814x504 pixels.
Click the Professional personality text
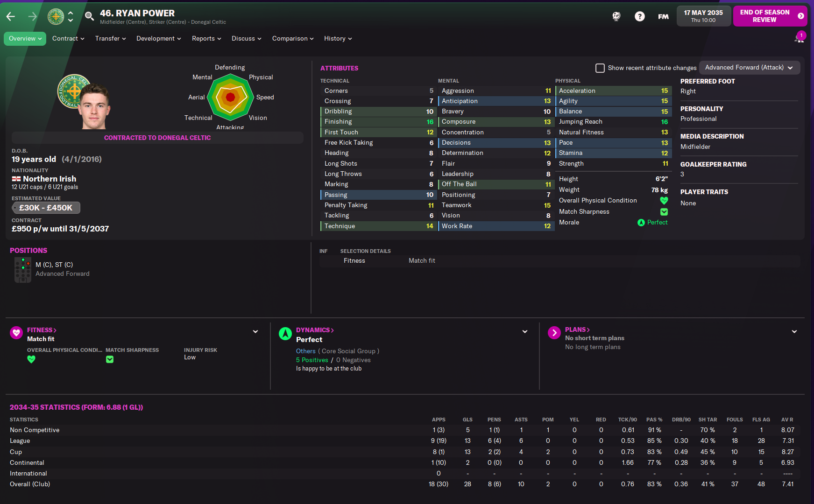[x=698, y=119]
